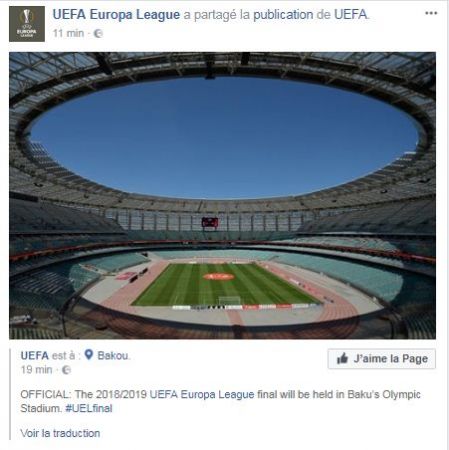This screenshot has height=450, width=449.
Task: Click the "19 min" timestamp
Action: point(36,370)
